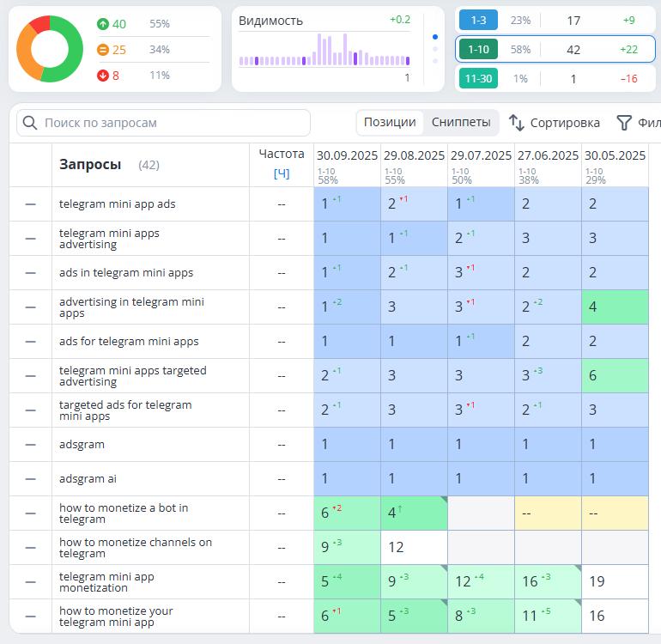
Task: Click in the Поиск по запросам search field
Action: coord(172,123)
